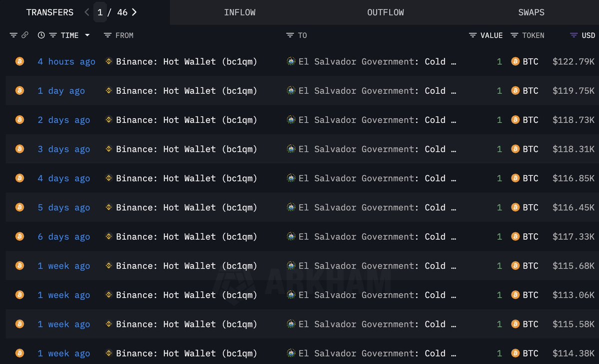Click the $116.85K USD value
Viewport: 599px width, 364px height.
574,178
